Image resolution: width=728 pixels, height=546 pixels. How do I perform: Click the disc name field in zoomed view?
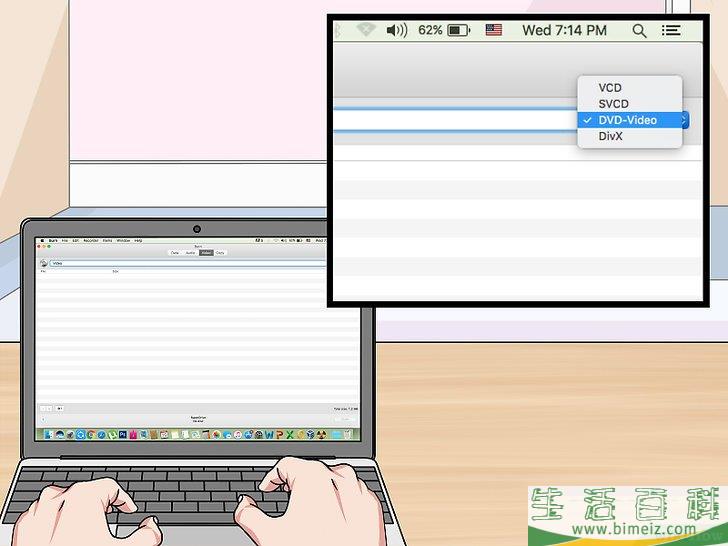(455, 120)
